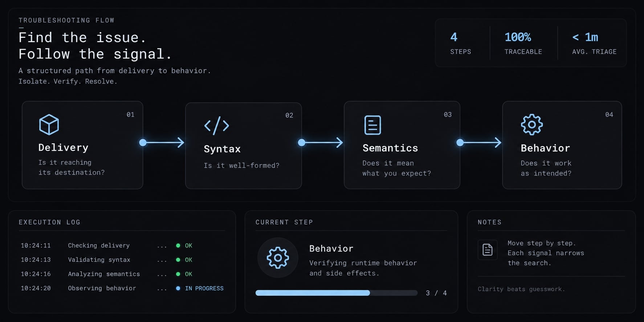
Task: Click the "NOTES" panel heading
Action: click(490, 222)
